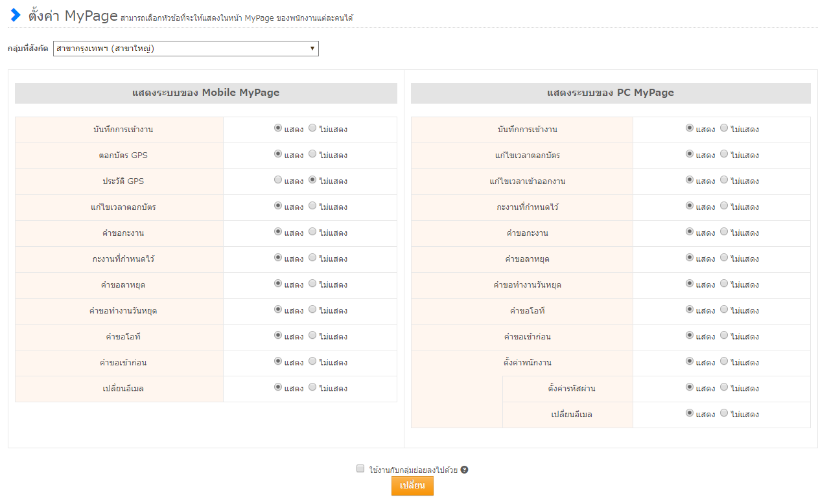Click the help question mark icon
The height and width of the screenshot is (504, 829).
[x=465, y=470]
